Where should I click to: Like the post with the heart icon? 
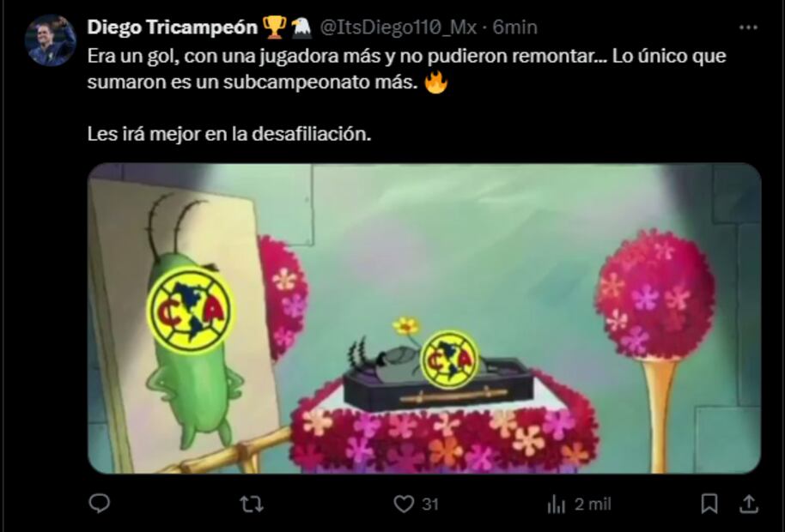[x=404, y=504]
